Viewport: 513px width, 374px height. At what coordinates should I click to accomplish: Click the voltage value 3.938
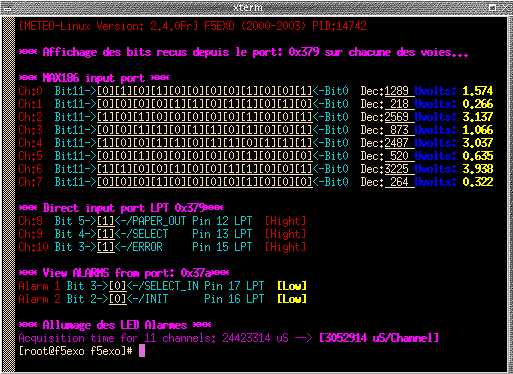(477, 169)
